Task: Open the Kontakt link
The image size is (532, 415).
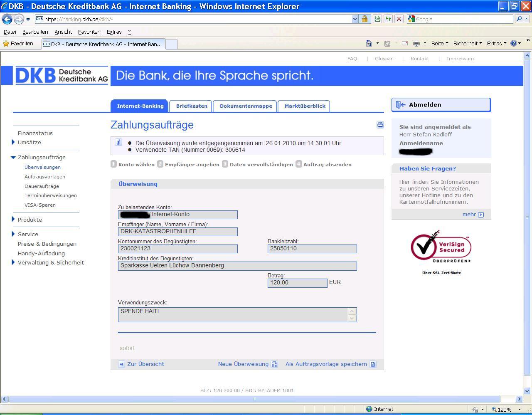Action: click(x=420, y=59)
